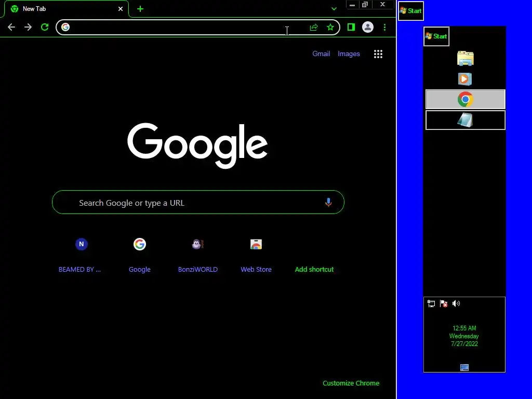Restore down the Chrome window
The image size is (532, 399).
[x=365, y=4]
